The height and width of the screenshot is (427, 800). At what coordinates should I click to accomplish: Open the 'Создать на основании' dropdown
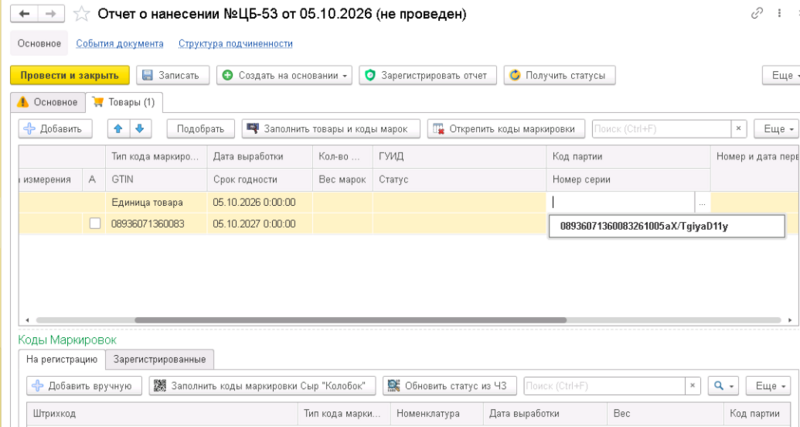[x=284, y=76]
